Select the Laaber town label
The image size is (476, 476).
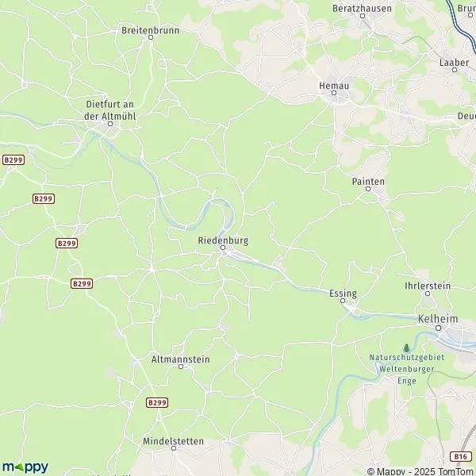coord(454,63)
